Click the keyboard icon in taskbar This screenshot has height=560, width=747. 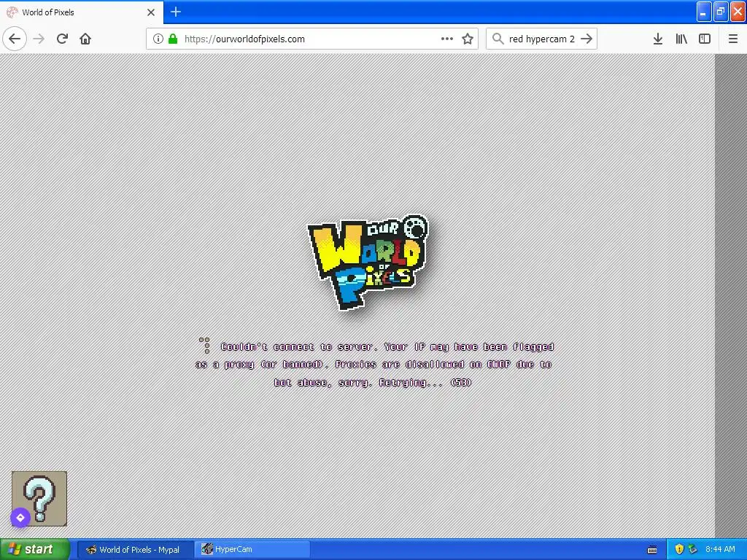(x=652, y=550)
